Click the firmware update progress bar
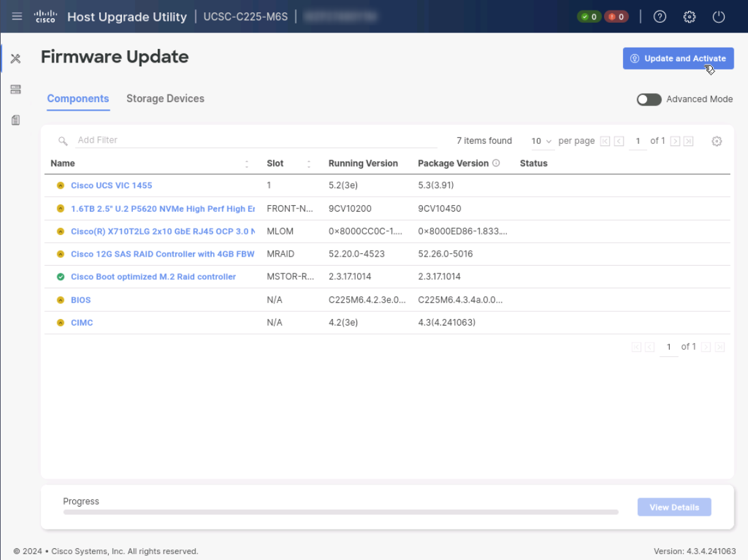The width and height of the screenshot is (748, 560). [341, 512]
